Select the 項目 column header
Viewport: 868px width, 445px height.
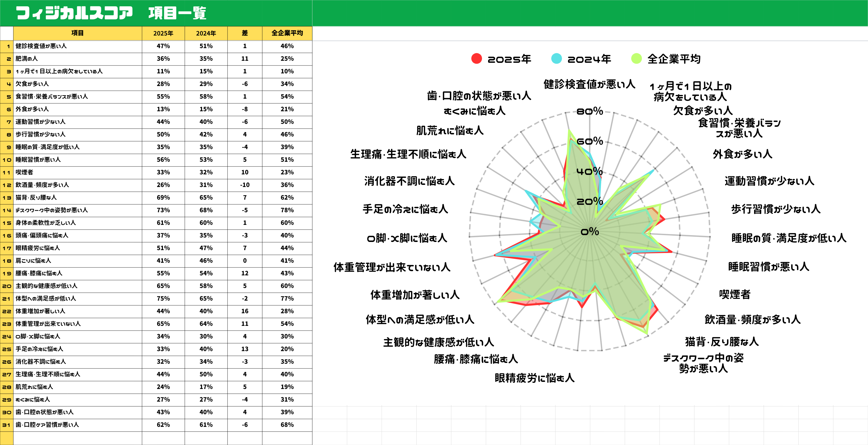pos(78,33)
